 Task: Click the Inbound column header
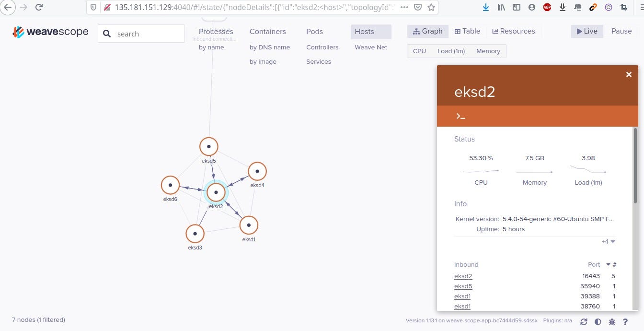pos(466,264)
